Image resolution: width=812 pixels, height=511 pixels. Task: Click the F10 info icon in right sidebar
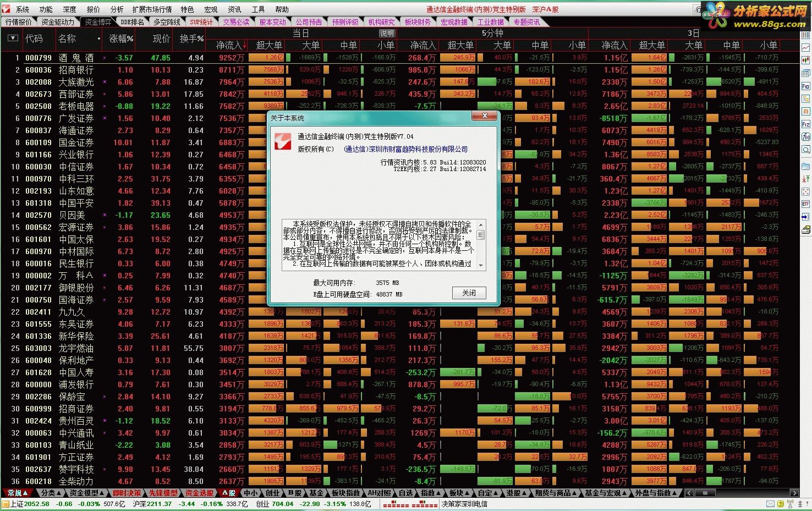pyautogui.click(x=806, y=86)
